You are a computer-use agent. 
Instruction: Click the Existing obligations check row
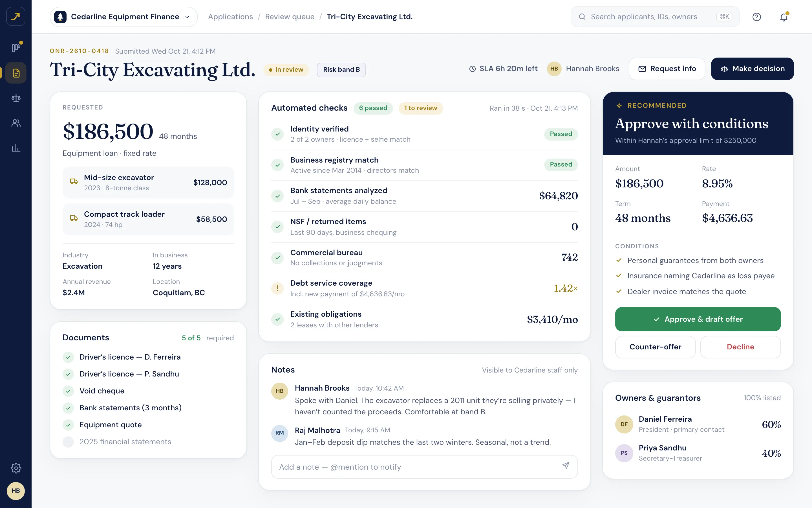pos(424,319)
